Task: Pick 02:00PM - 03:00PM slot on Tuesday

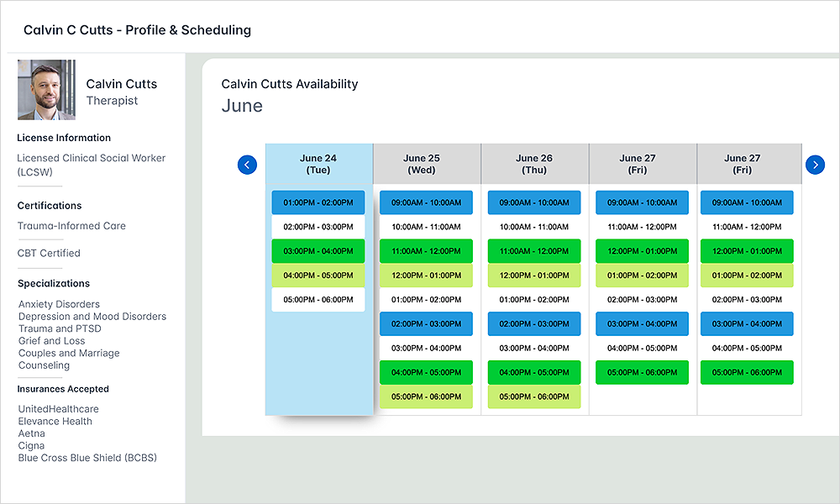Action: coord(318,227)
